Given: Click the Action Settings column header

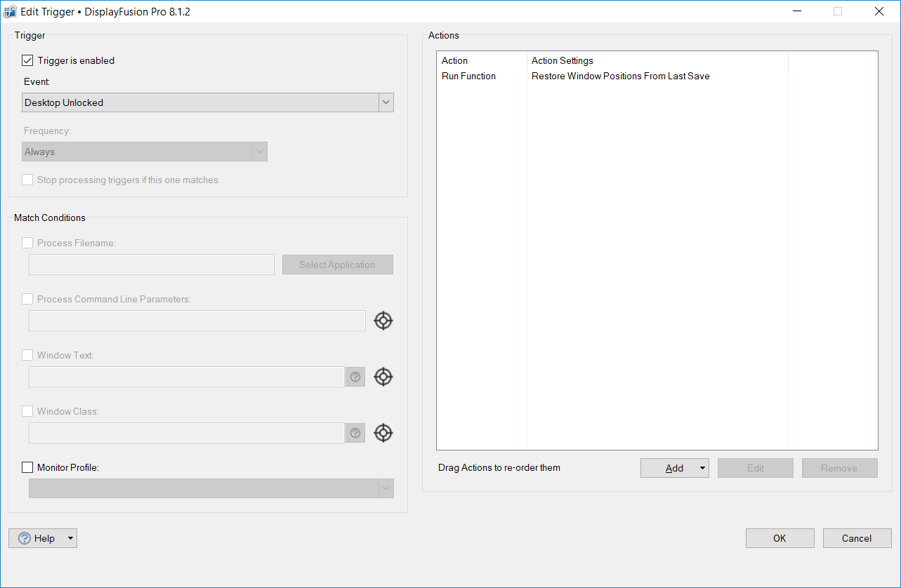Looking at the screenshot, I should 562,60.
